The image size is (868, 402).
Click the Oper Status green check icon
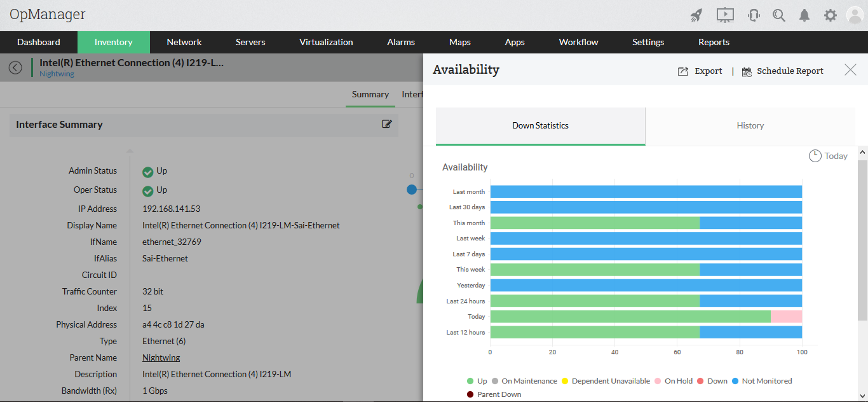[148, 191]
